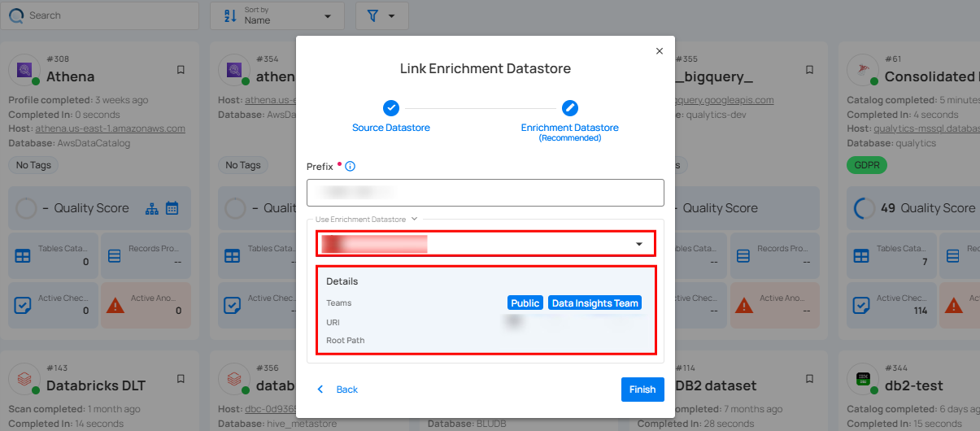
Task: Bookmark the bigquery datastore card
Action: tap(809, 70)
